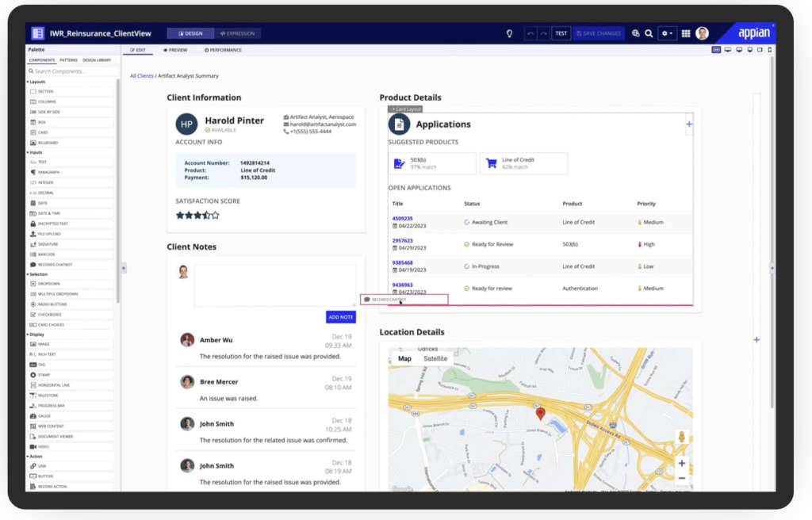Select the phone preview size icon
The width and height of the screenshot is (812, 520).
[768, 49]
